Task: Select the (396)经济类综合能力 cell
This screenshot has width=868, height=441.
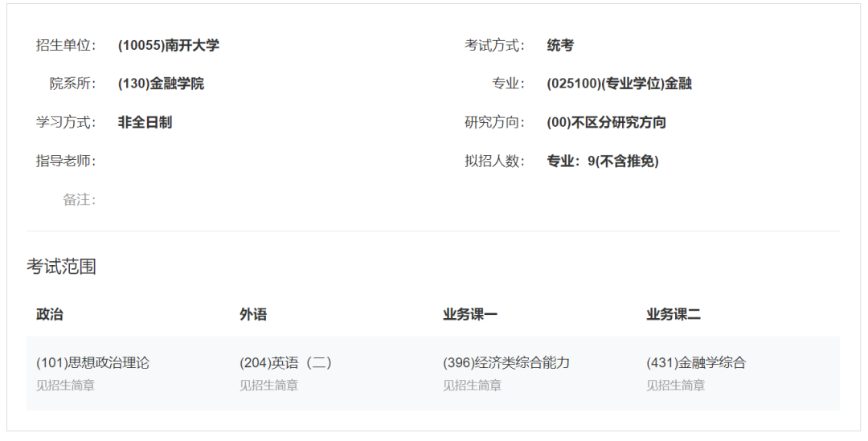Action: pyautogui.click(x=506, y=363)
